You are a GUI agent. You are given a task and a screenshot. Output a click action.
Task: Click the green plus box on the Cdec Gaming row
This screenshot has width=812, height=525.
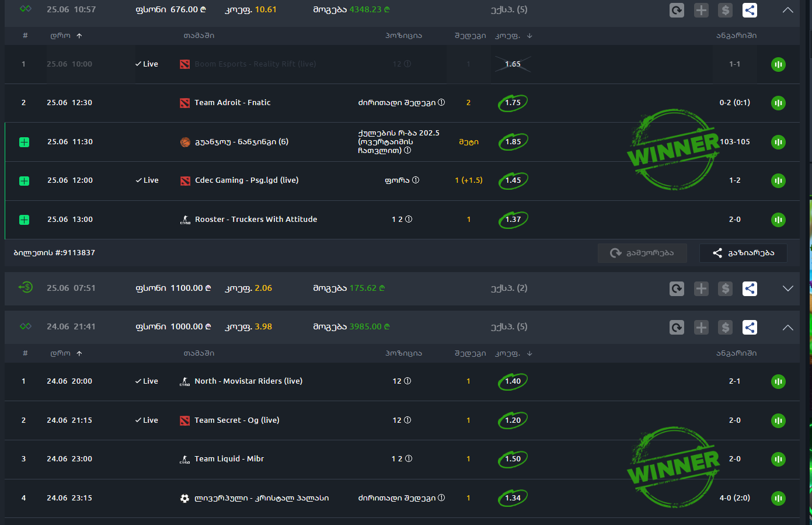coord(24,181)
